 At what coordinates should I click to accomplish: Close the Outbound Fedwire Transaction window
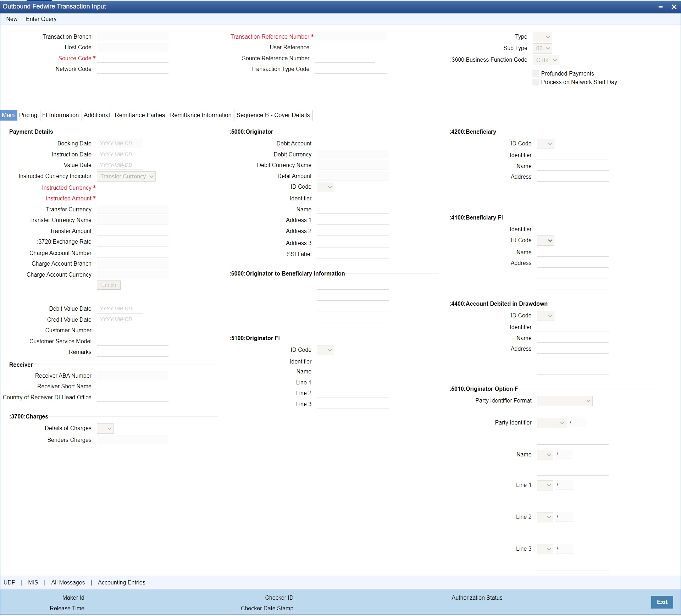pos(674,7)
